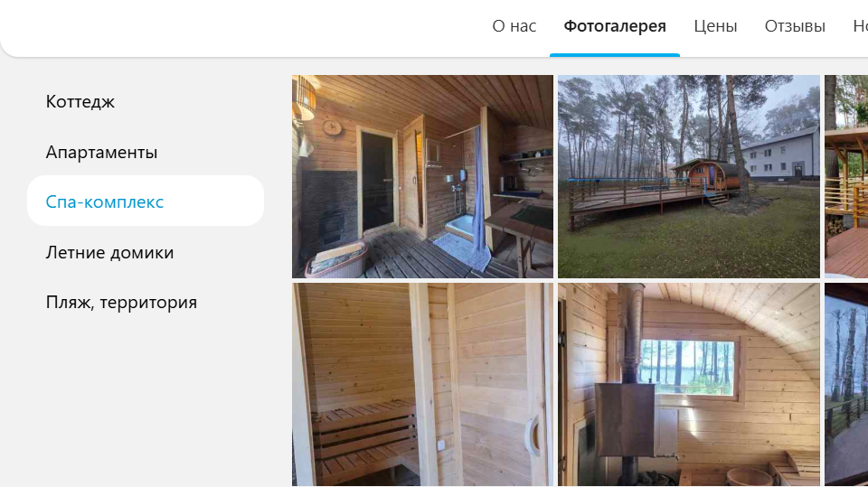Click the wall clock in sauna photo
The width and height of the screenshot is (868, 487).
[x=332, y=127]
